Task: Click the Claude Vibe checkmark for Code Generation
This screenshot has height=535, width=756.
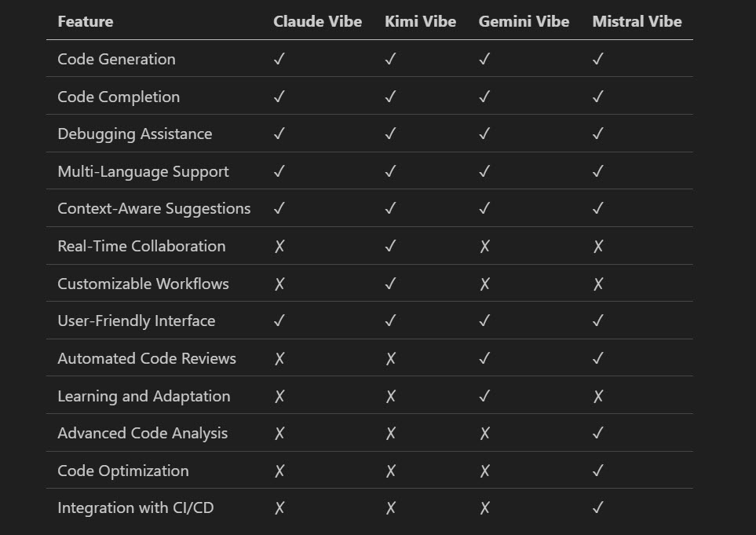Action: coord(279,59)
